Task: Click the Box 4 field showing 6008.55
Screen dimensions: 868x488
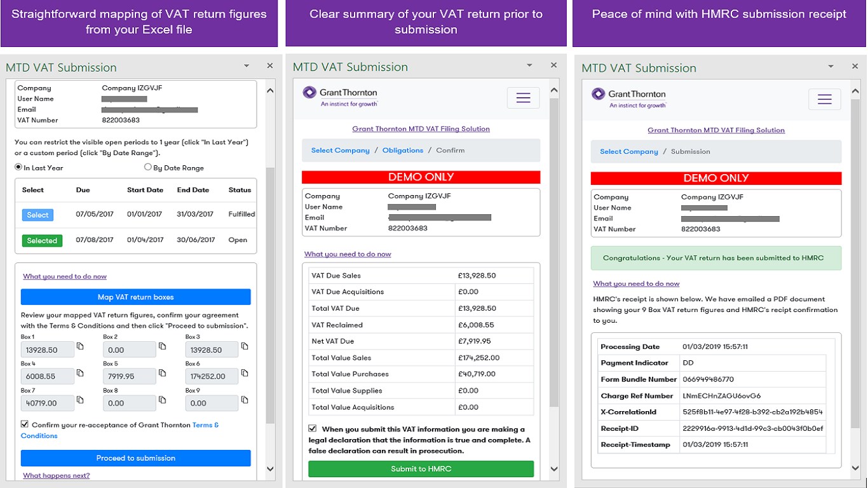Action: tap(47, 376)
